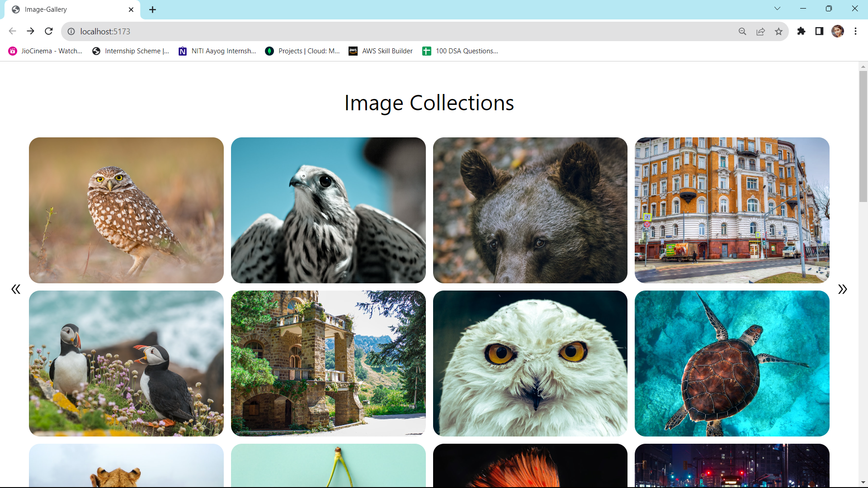Select the Image-Gallery tab
The height and width of the screenshot is (488, 868).
(68, 9)
